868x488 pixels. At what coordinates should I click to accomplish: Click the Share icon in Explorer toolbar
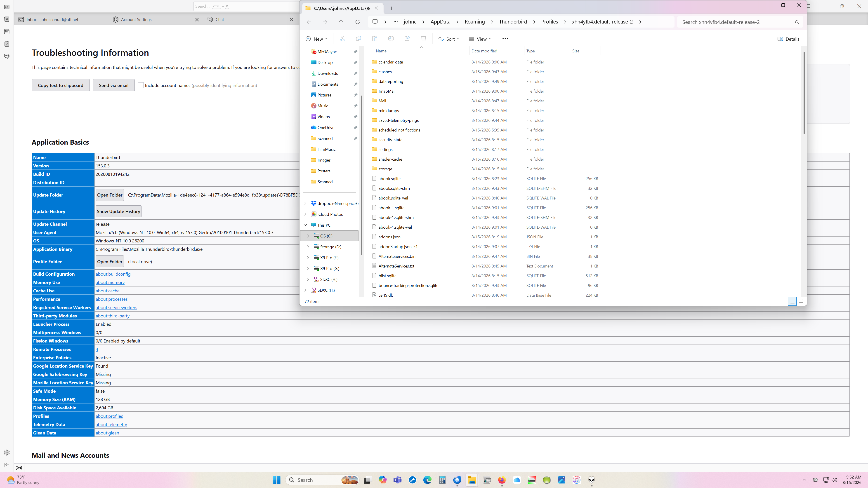tap(407, 39)
